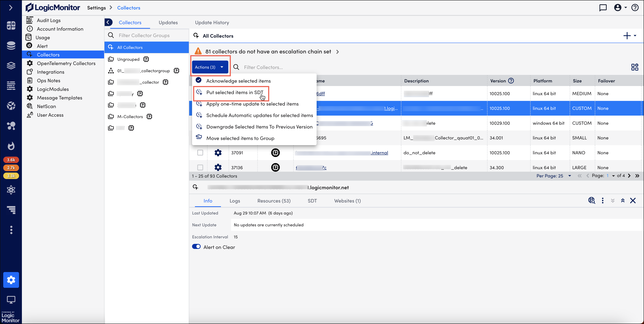Expand the add collector plus dropdown

pos(630,36)
